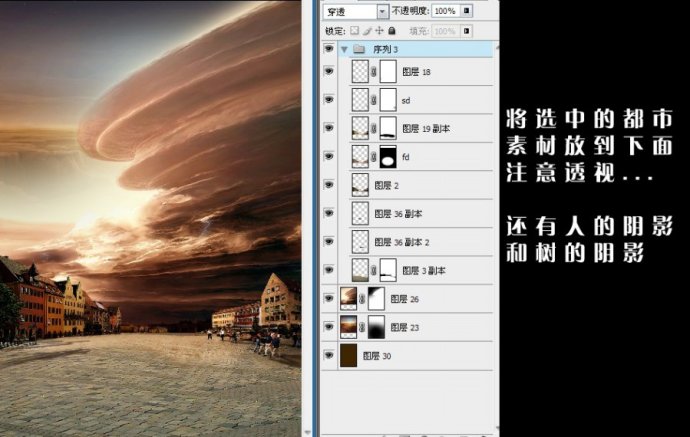Select layer name 图层 18
This screenshot has width=690, height=437.
(416, 72)
